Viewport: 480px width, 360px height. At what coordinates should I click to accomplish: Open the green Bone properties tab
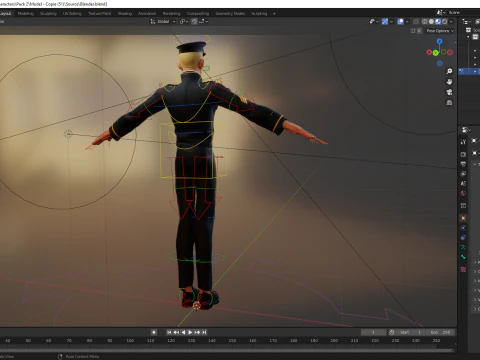click(x=463, y=257)
